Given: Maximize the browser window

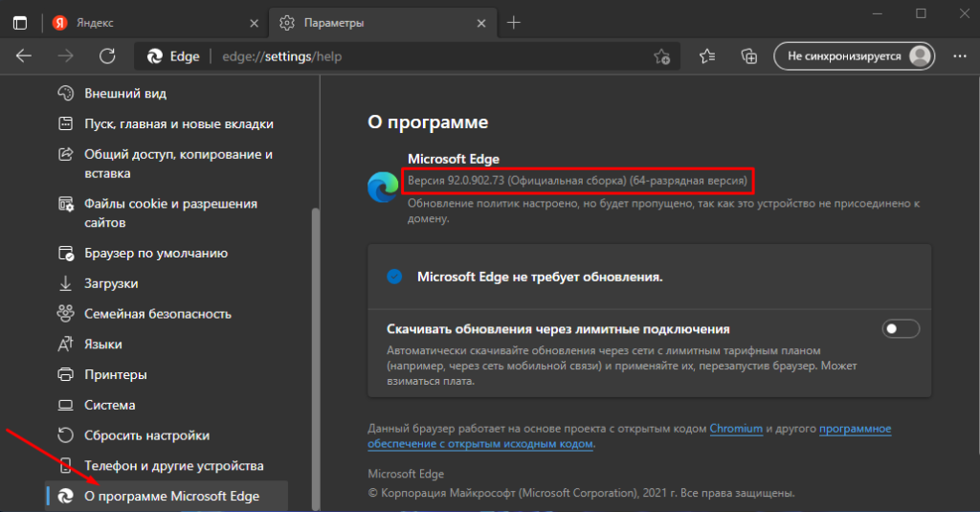Looking at the screenshot, I should 922,13.
